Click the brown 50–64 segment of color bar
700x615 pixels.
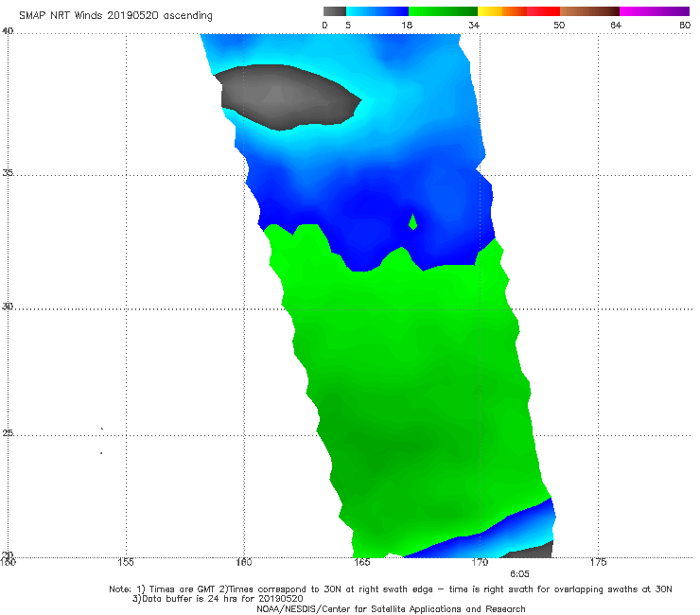point(589,11)
